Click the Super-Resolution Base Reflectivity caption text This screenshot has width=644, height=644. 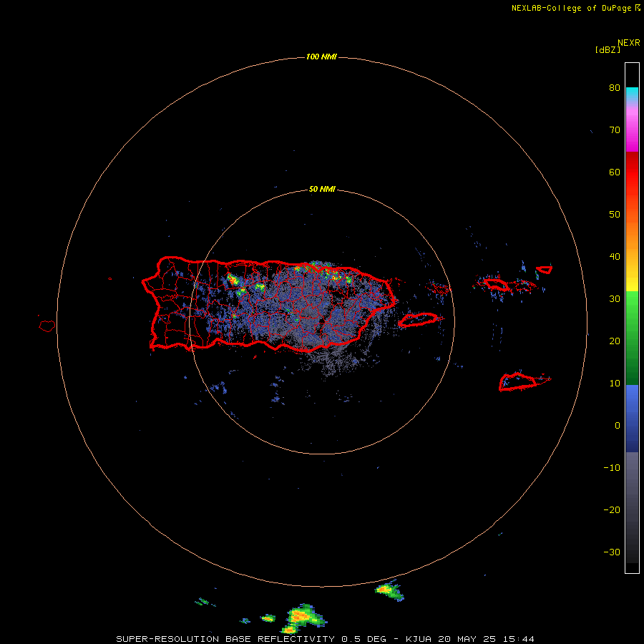point(326,639)
